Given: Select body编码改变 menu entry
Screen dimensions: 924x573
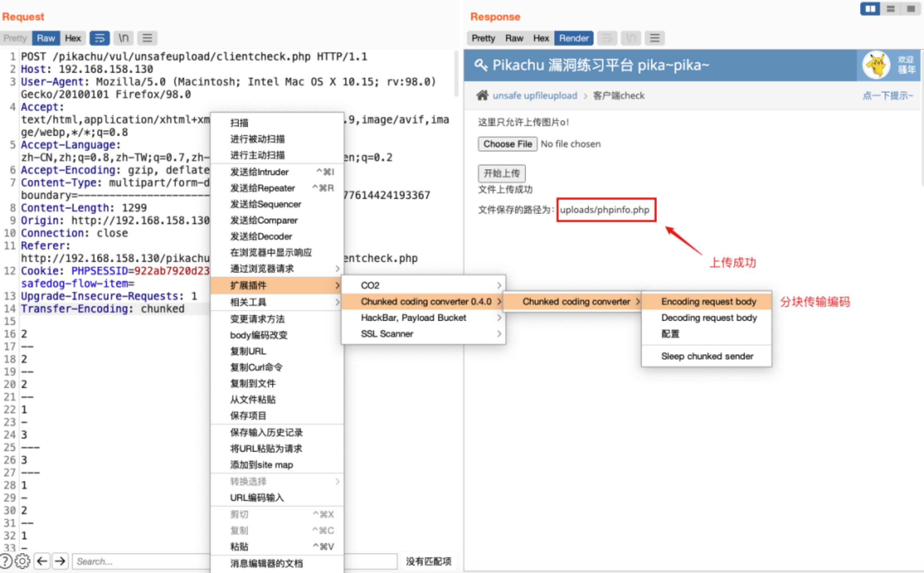Looking at the screenshot, I should click(277, 335).
